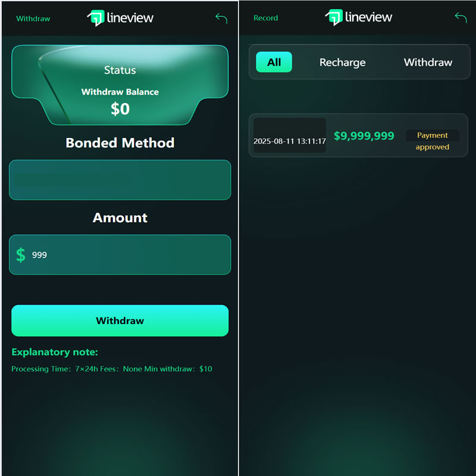
Task: Click the green dollar sign icon
Action: coord(21,255)
